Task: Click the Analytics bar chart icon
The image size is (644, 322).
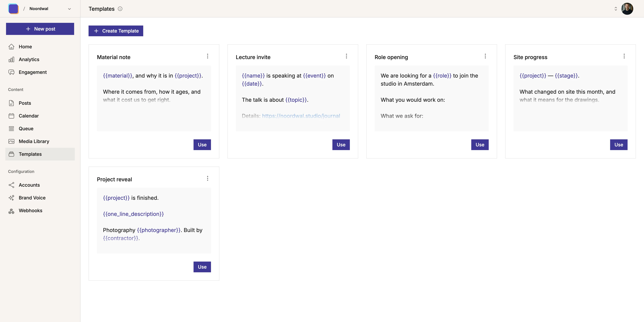Action: pyautogui.click(x=12, y=59)
